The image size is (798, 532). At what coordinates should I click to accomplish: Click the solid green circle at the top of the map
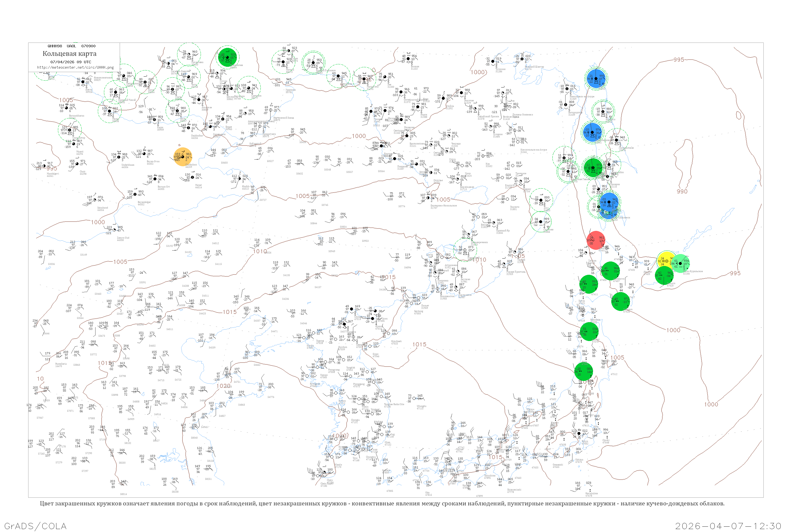pyautogui.click(x=228, y=57)
